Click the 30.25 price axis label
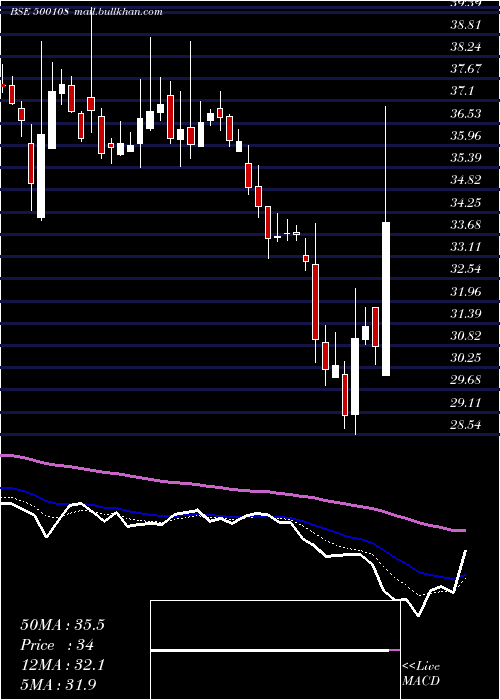This screenshot has height=700, width=500. [466, 358]
